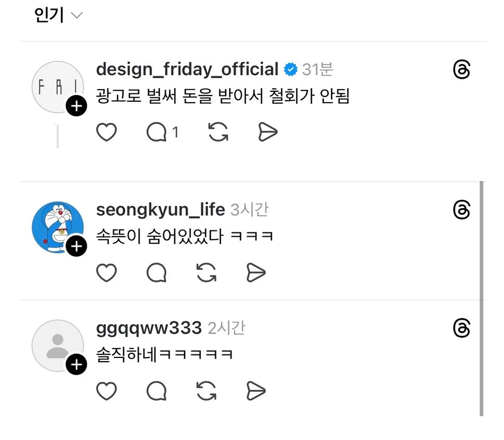Image resolution: width=504 pixels, height=440 pixels.
Task: Share ggqqww333's comment via direct message
Action: point(254,392)
